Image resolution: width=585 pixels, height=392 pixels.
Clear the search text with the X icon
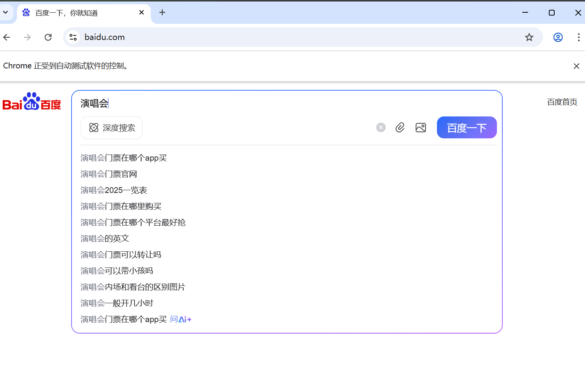pyautogui.click(x=381, y=128)
